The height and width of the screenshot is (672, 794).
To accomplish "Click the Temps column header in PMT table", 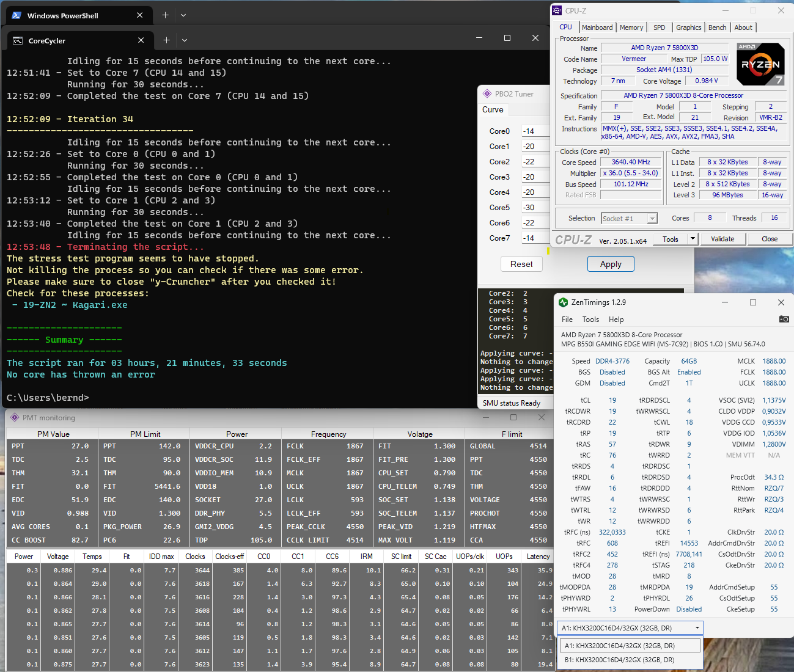I will [92, 557].
